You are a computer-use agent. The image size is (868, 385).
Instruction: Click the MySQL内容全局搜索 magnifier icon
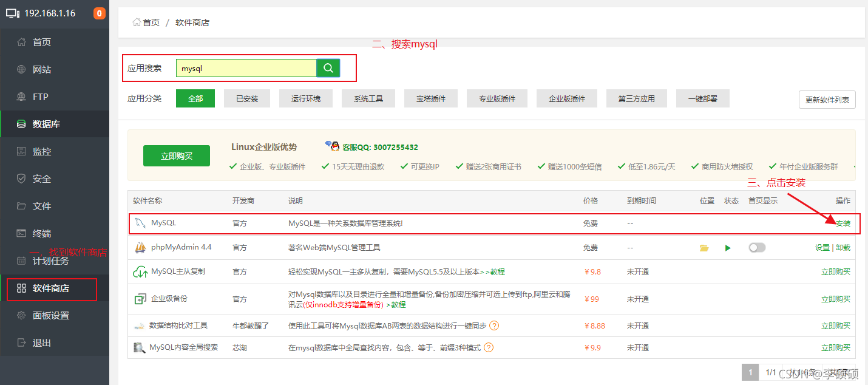(140, 348)
